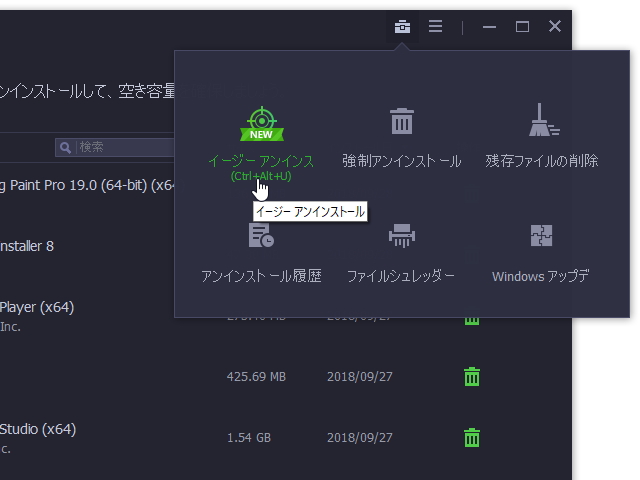Open Windows Update puzzle icon
The image size is (640, 480).
point(541,236)
